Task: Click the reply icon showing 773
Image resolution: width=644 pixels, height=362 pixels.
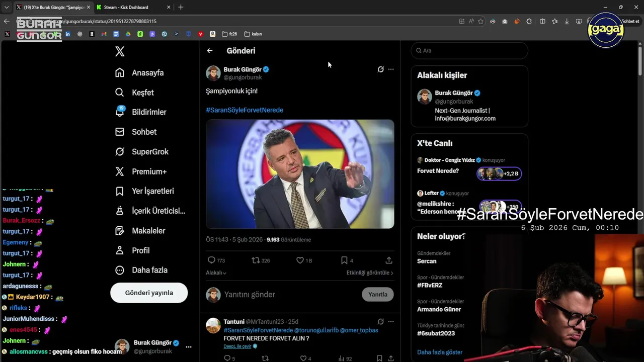Action: (x=212, y=260)
